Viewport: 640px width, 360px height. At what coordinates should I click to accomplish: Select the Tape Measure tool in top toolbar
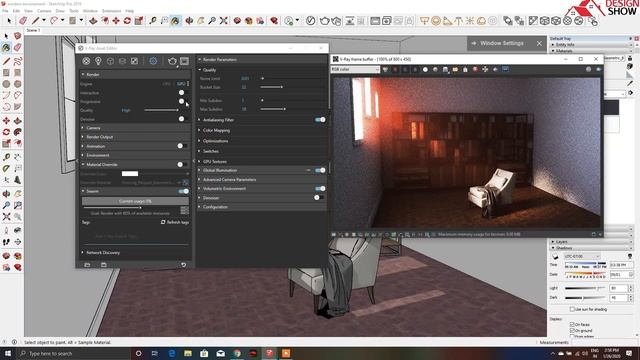(153, 20)
